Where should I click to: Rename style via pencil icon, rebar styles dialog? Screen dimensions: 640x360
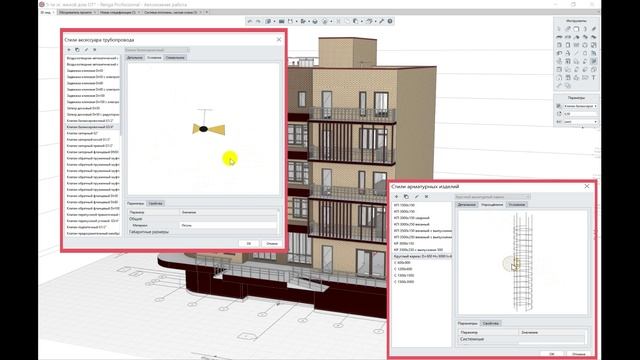click(416, 196)
